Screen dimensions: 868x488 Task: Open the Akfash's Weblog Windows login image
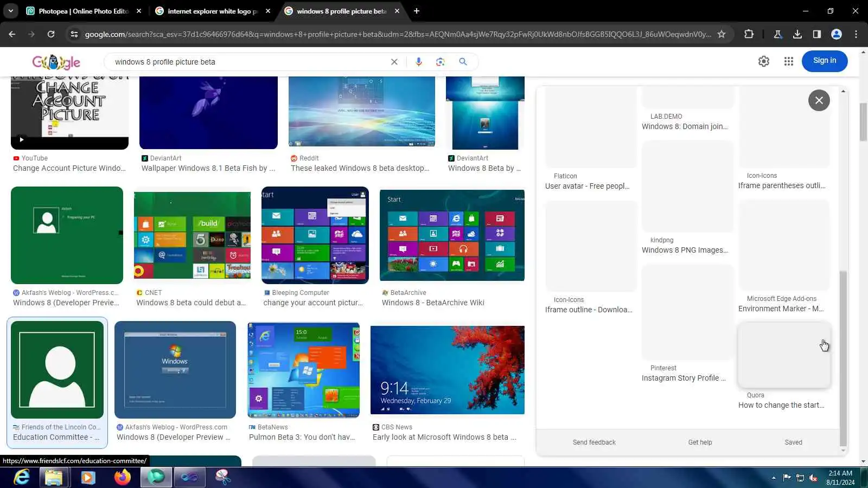point(175,370)
